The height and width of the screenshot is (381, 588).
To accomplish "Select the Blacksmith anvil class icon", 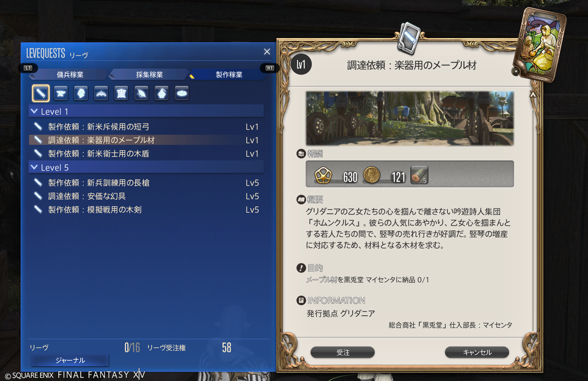I will click(61, 93).
